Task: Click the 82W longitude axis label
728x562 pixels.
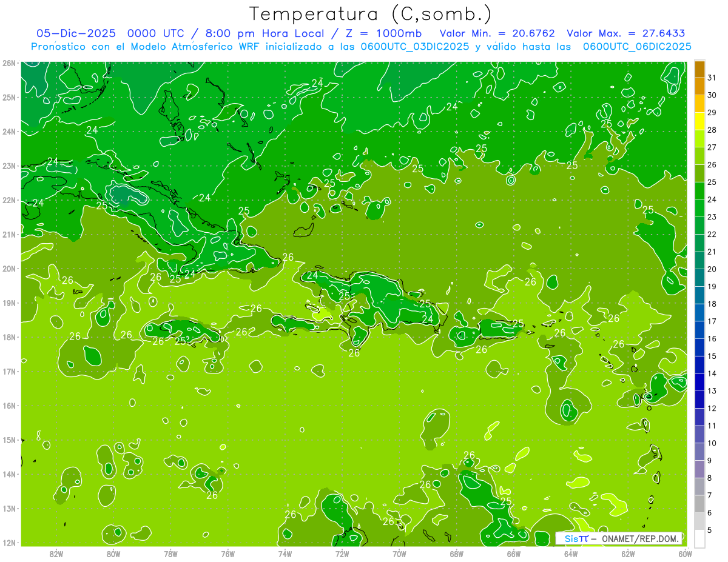Action: click(56, 553)
